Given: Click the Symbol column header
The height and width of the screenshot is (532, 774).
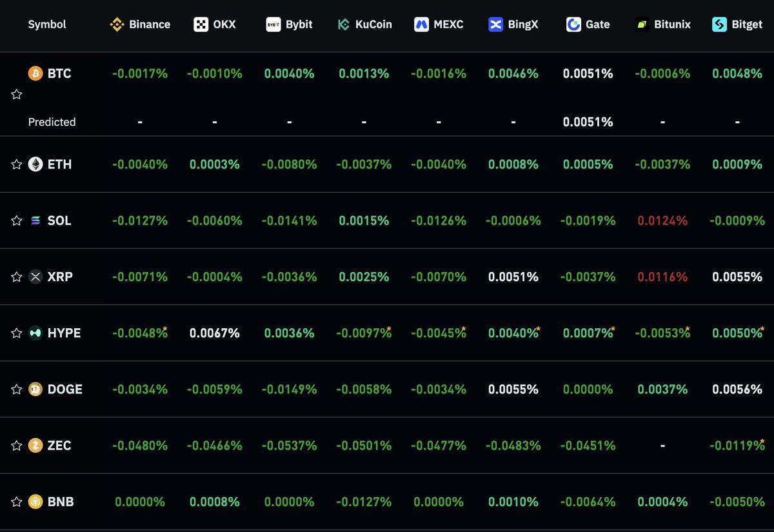Looking at the screenshot, I should click(x=47, y=25).
